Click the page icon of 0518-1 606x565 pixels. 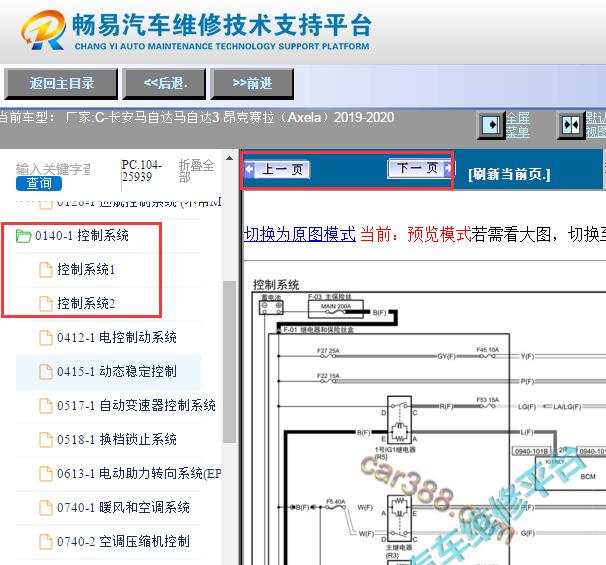46,439
